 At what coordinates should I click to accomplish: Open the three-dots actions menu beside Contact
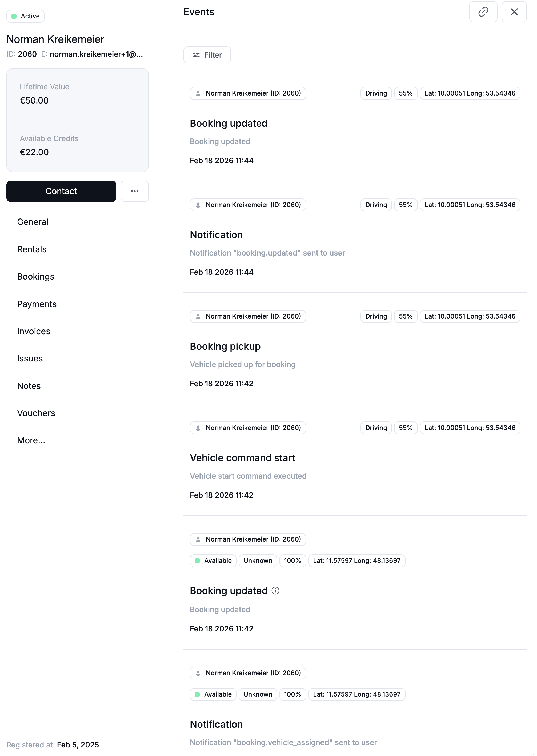135,191
